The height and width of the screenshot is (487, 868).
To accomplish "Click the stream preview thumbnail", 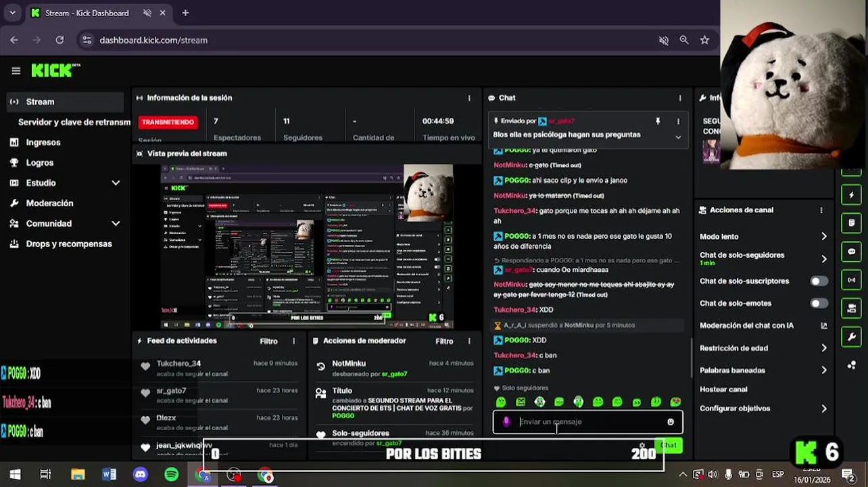I will pyautogui.click(x=307, y=246).
